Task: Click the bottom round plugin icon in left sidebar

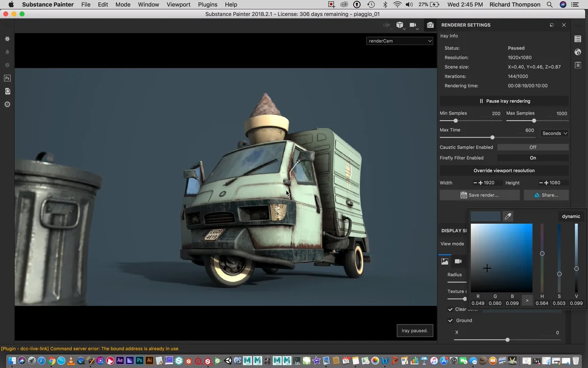Action: pos(7,104)
